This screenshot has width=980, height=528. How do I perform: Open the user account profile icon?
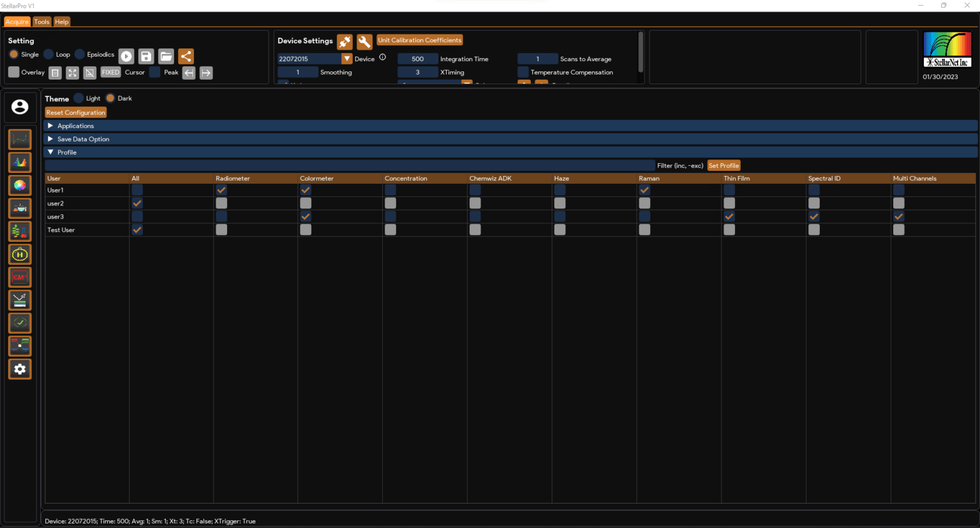(x=20, y=107)
